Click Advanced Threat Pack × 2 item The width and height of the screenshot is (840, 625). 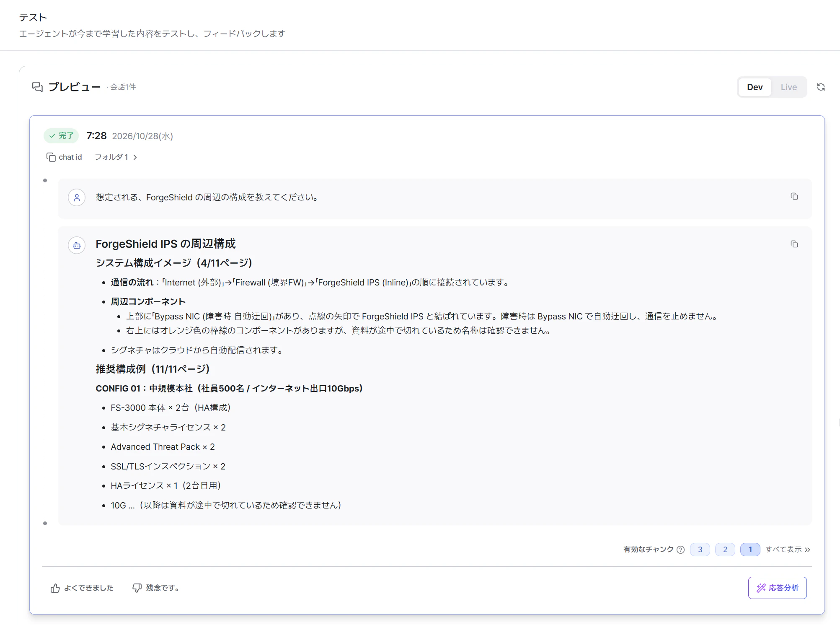coord(163,447)
